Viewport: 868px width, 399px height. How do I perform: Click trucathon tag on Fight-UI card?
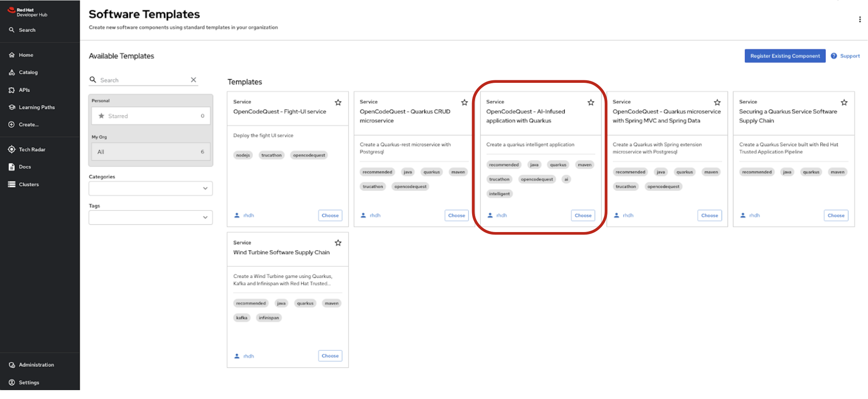coord(271,155)
